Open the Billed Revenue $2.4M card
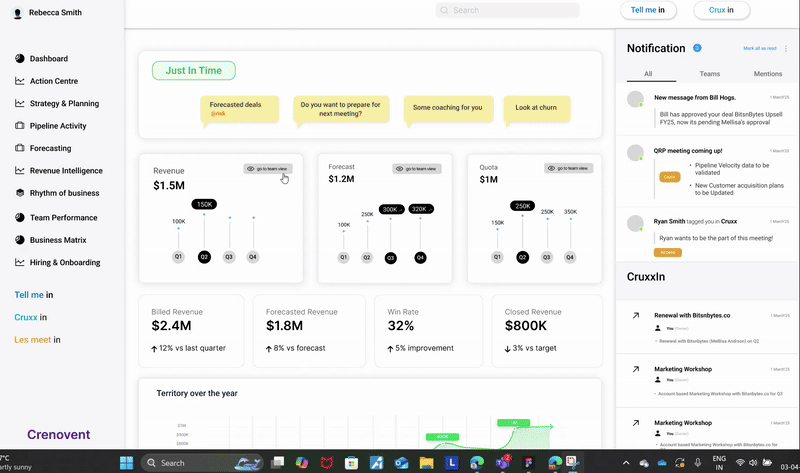This screenshot has width=800, height=473. click(x=191, y=331)
